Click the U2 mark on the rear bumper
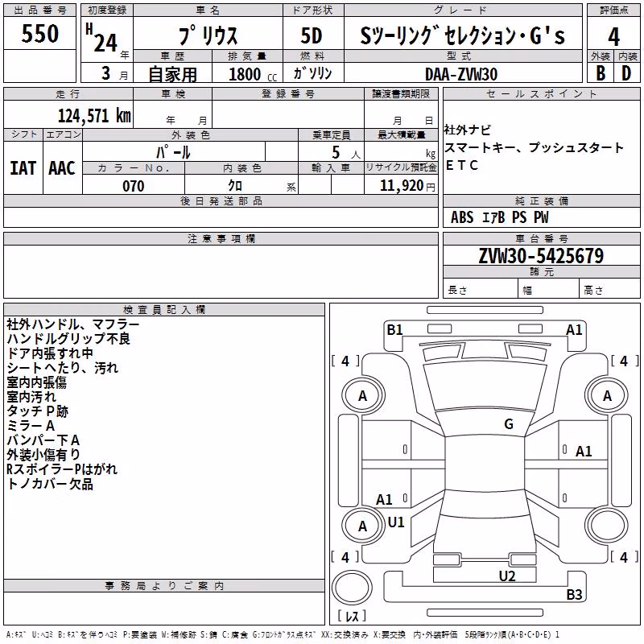This screenshot has width=644, height=644. 507,576
